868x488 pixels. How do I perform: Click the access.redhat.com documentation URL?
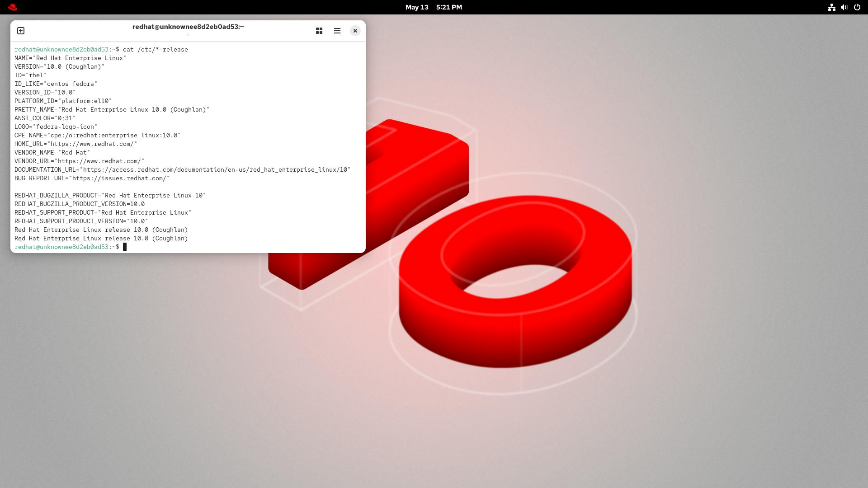point(215,170)
